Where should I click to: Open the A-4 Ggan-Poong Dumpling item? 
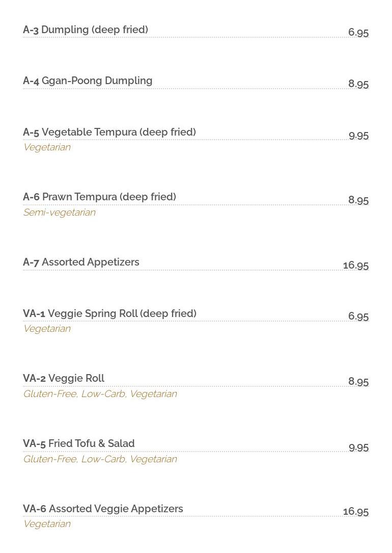[x=88, y=81]
